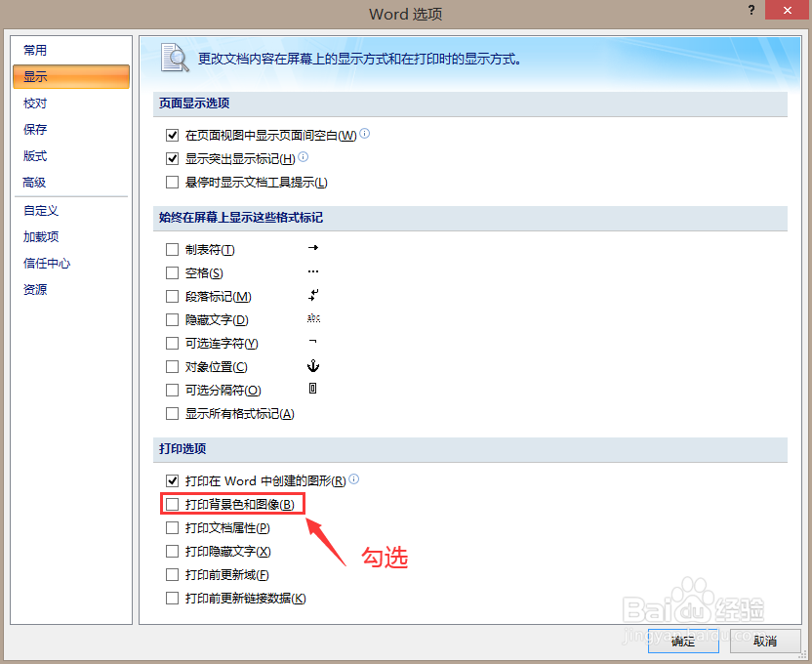812x664 pixels.
Task: Open the 保存 settings category
Action: click(x=71, y=130)
